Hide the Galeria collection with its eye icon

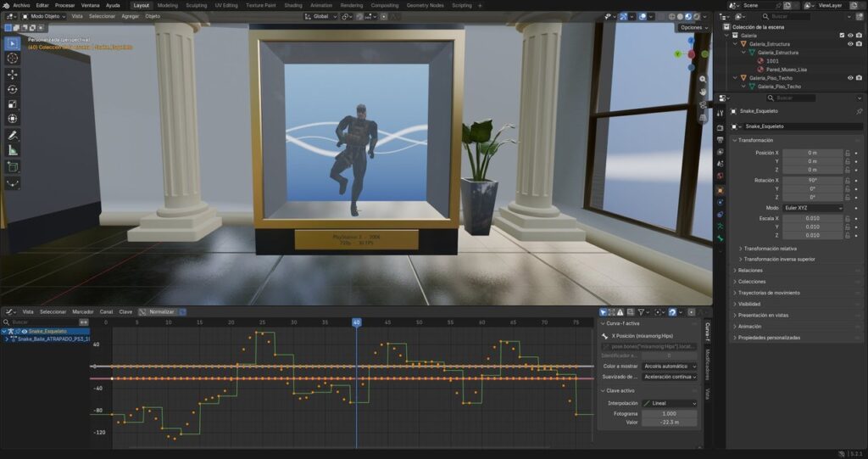pyautogui.click(x=851, y=36)
